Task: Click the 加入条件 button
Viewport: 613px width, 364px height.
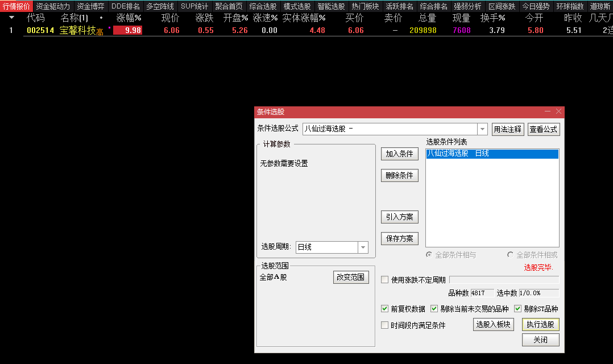Action: click(399, 154)
